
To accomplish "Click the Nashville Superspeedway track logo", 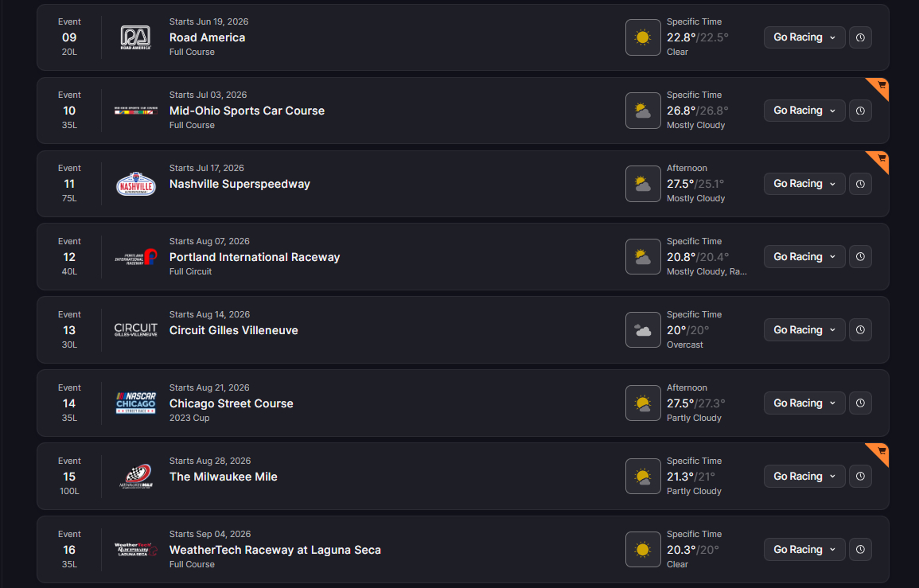I will point(135,184).
